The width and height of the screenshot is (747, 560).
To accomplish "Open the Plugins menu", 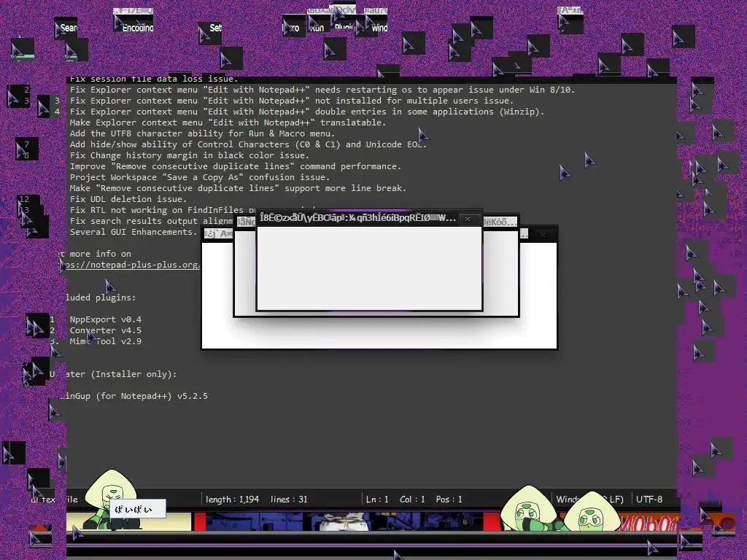I will tap(344, 28).
